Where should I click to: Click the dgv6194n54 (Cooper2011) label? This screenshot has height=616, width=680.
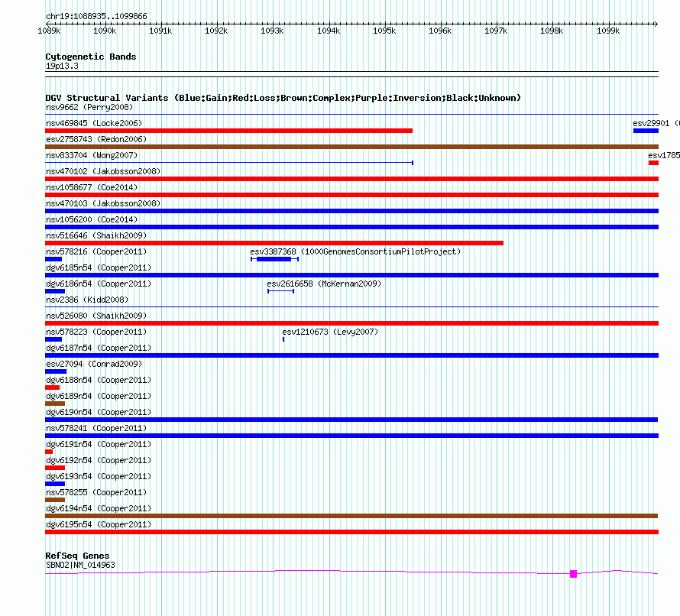[x=99, y=508]
